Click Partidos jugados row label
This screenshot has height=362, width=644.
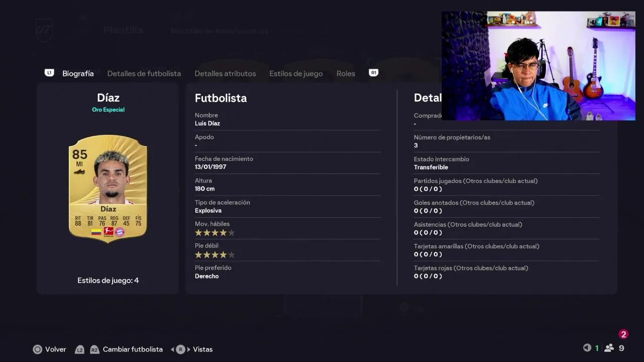[x=475, y=181]
